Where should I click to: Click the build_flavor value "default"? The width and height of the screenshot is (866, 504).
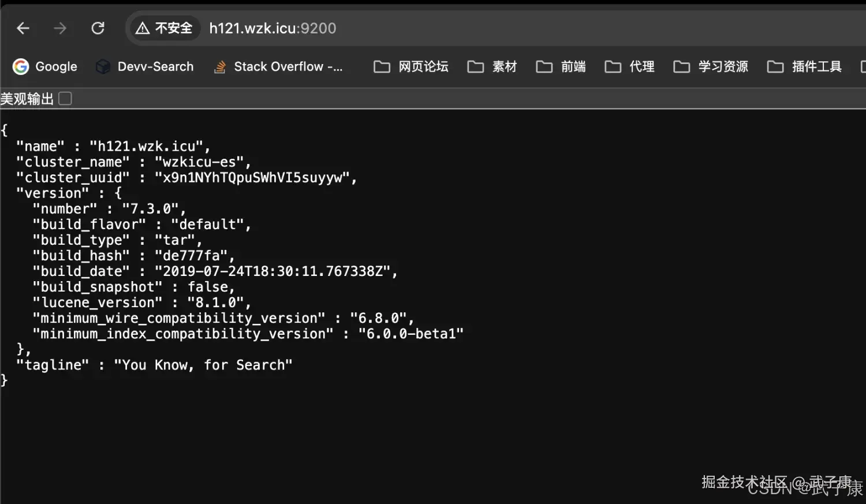[208, 225]
